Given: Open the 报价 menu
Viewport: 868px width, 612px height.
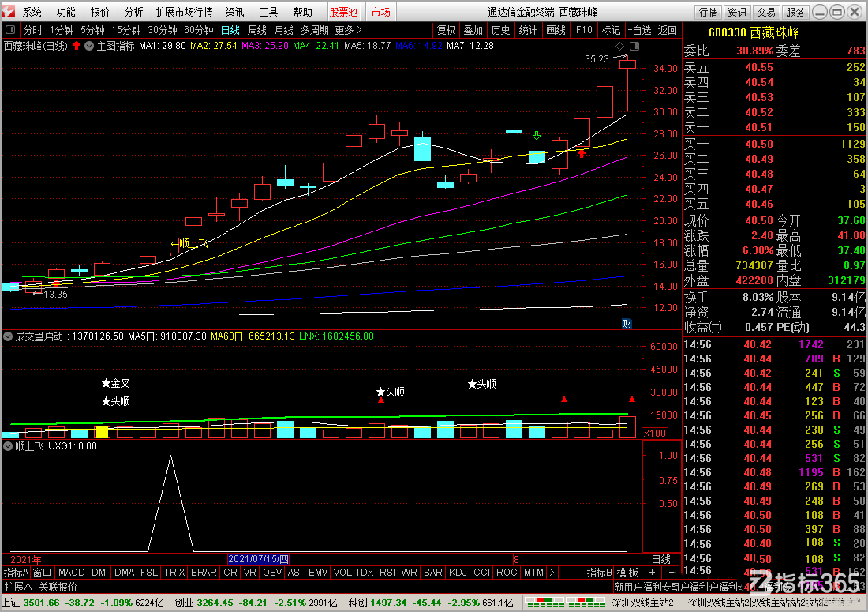Looking at the screenshot, I should tap(99, 12).
